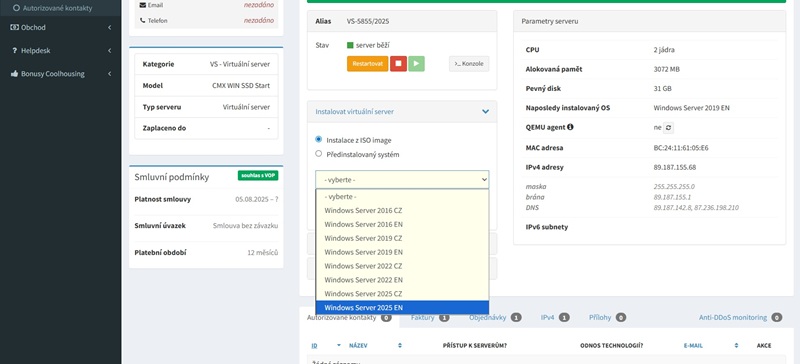This screenshot has height=364, width=800.
Task: Click the NÁZEV column header
Action: pyautogui.click(x=358, y=346)
